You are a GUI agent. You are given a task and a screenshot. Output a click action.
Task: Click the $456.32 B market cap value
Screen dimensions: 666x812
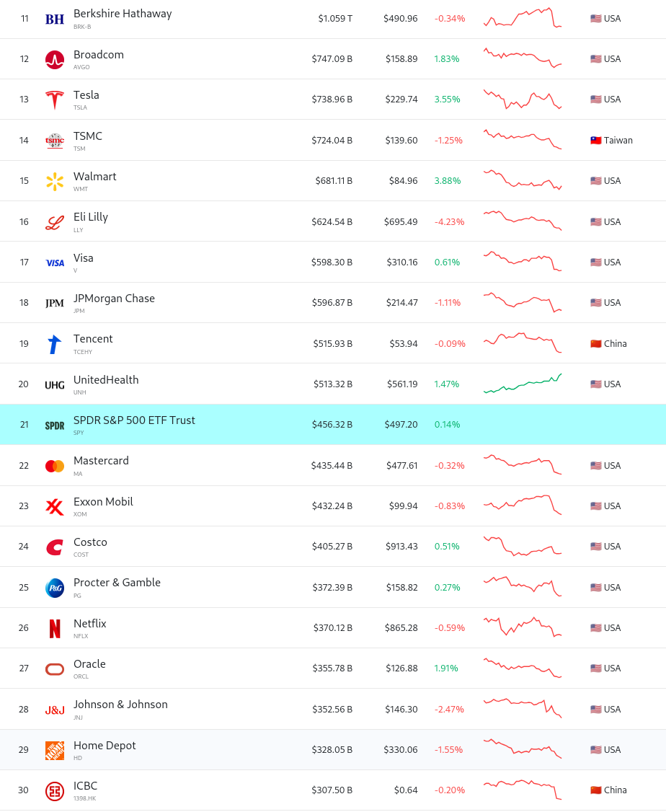coord(332,425)
